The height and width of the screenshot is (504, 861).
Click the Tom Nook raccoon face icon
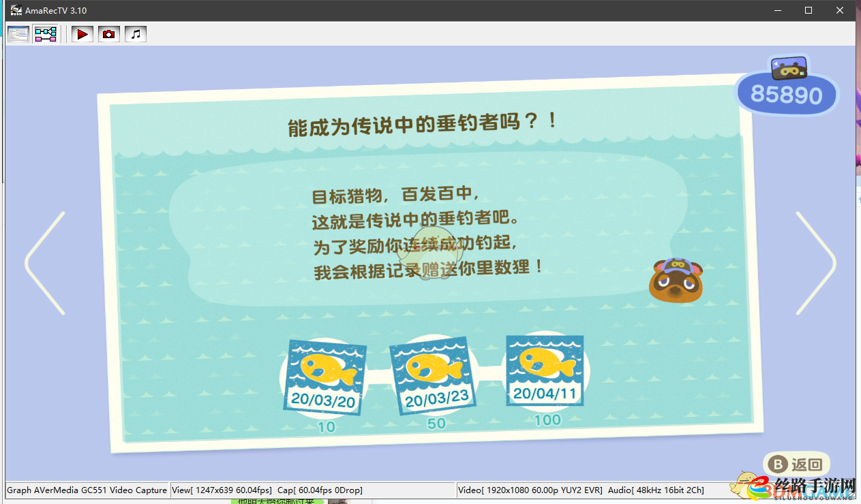676,280
